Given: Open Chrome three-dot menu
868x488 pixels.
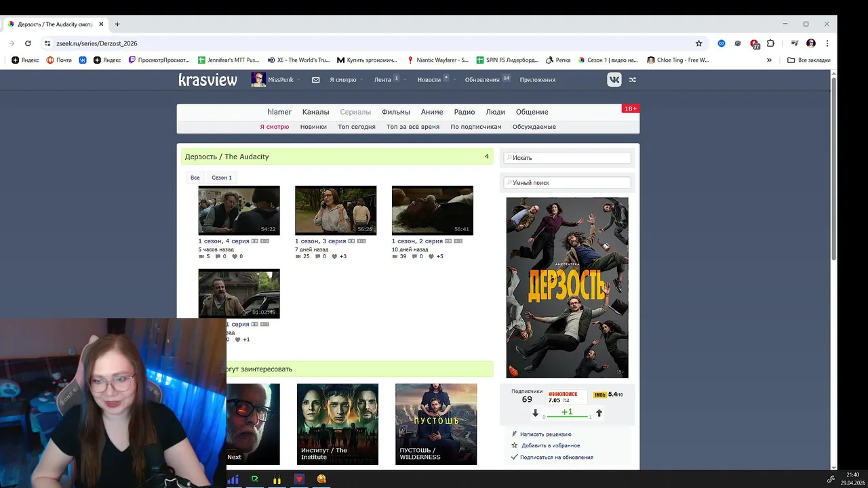Looking at the screenshot, I should [827, 43].
